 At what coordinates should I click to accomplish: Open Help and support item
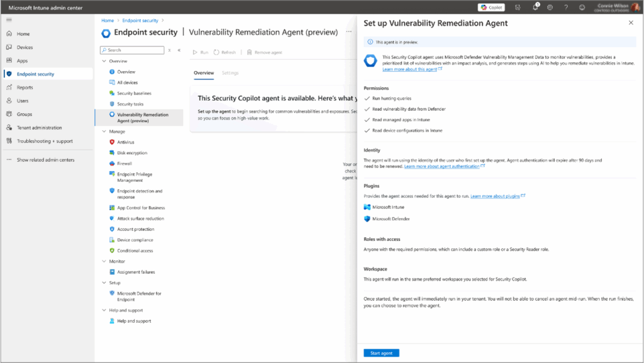pos(134,321)
